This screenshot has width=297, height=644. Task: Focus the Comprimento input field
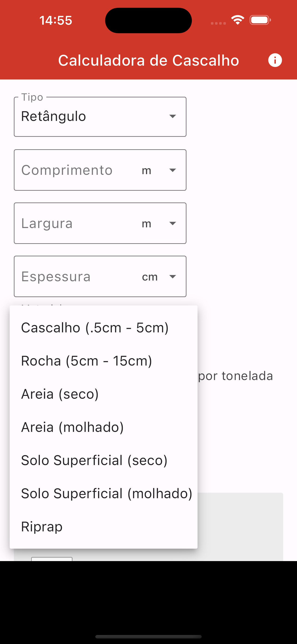coord(75,170)
